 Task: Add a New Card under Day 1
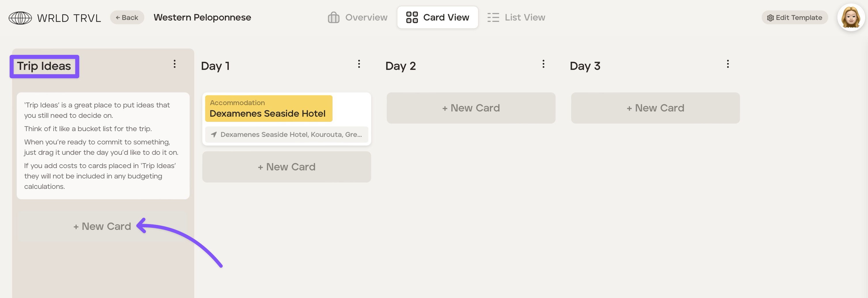coord(286,167)
